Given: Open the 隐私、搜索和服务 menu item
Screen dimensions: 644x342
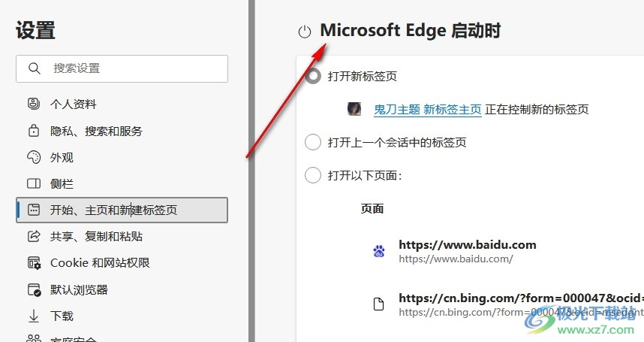Looking at the screenshot, I should pyautogui.click(x=96, y=131).
